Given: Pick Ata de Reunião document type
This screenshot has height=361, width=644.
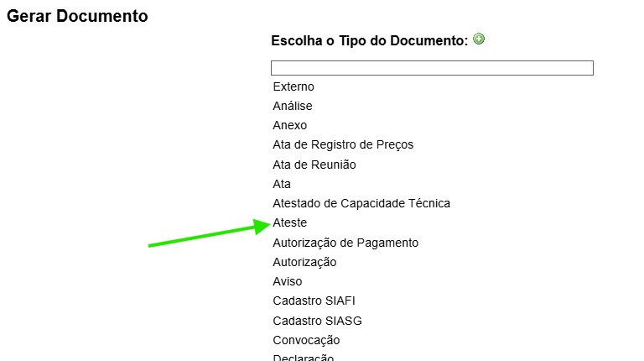Looking at the screenshot, I should [314, 165].
